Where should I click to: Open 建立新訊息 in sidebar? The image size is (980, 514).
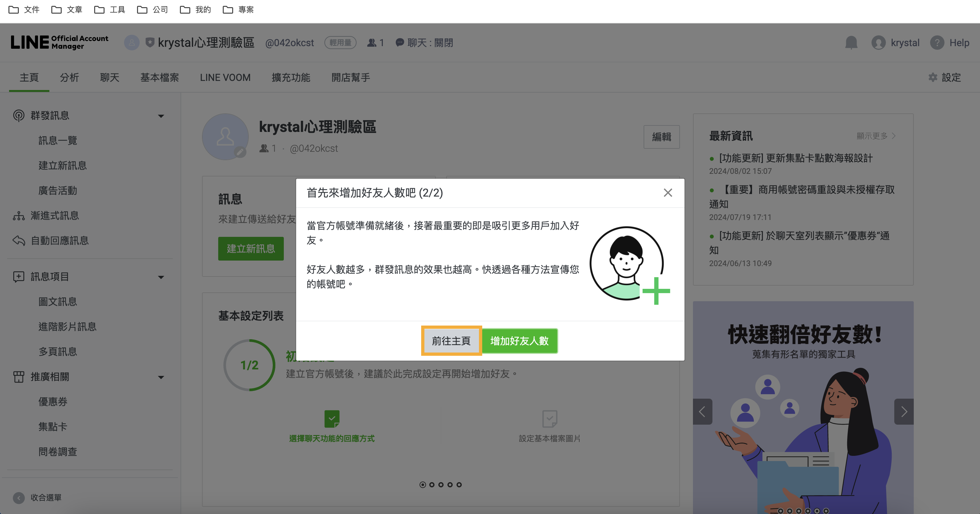click(62, 166)
